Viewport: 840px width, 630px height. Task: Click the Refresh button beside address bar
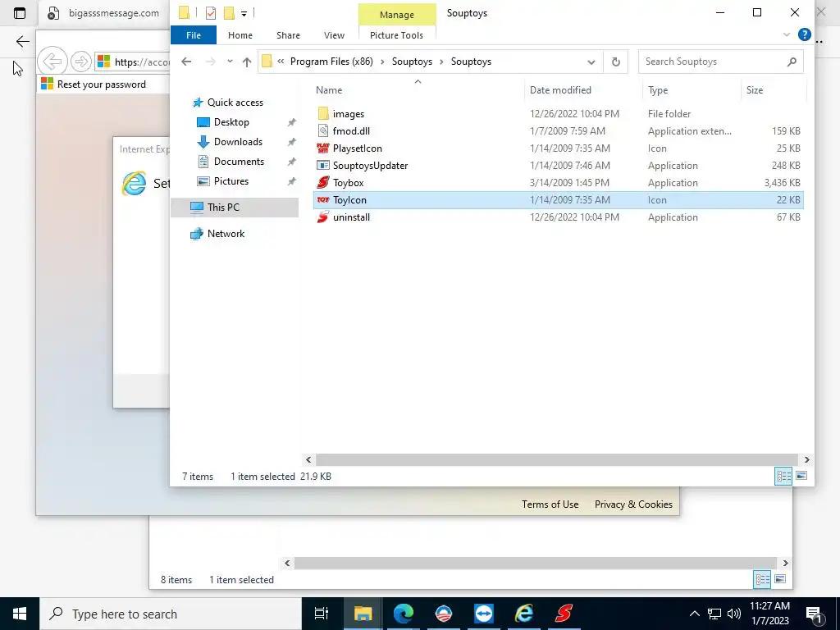coord(615,62)
